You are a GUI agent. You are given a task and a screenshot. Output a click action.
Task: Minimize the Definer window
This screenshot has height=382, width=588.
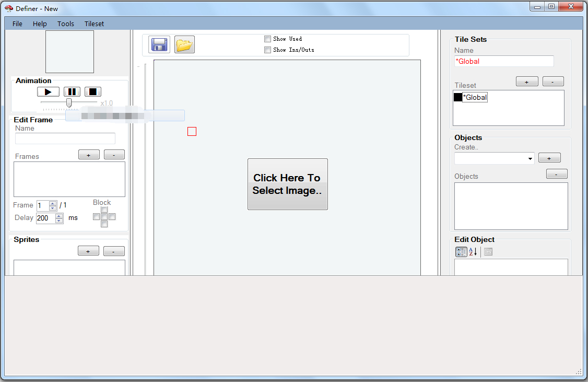(537, 6)
